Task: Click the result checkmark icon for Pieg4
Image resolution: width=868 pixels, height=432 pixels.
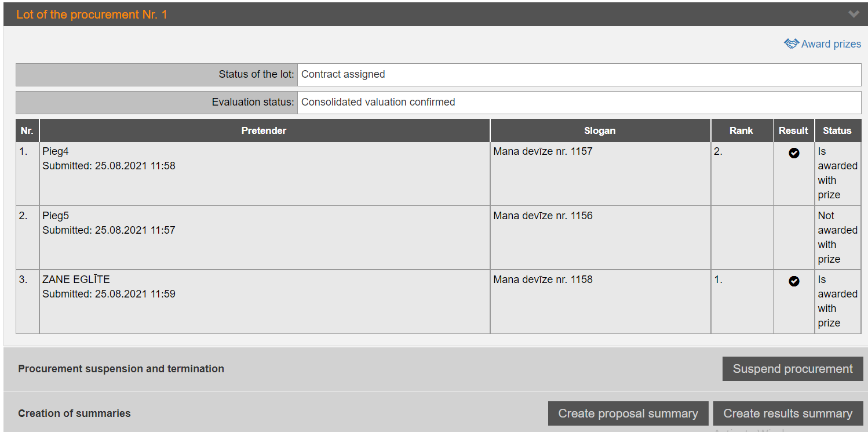Action: pyautogui.click(x=794, y=153)
